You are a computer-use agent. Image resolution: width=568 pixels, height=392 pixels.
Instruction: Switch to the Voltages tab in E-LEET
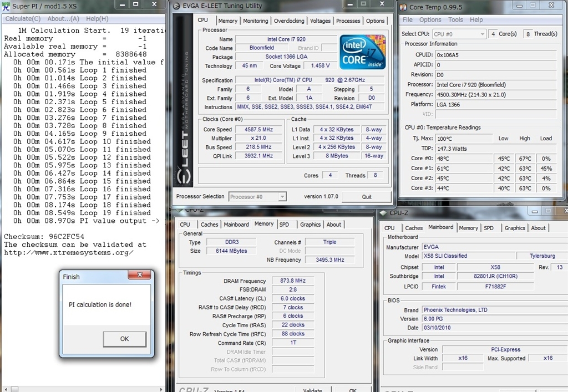click(320, 21)
